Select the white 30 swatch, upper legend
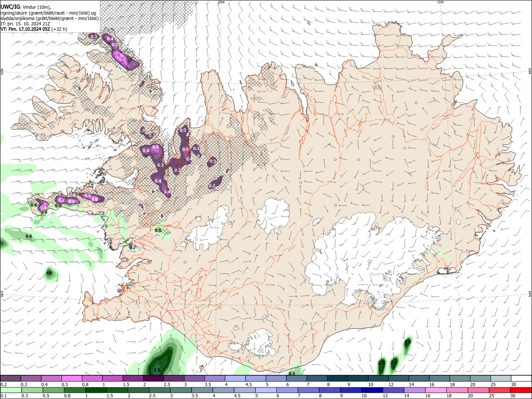Viewport: 532px width, 399px height. [x=522, y=378]
